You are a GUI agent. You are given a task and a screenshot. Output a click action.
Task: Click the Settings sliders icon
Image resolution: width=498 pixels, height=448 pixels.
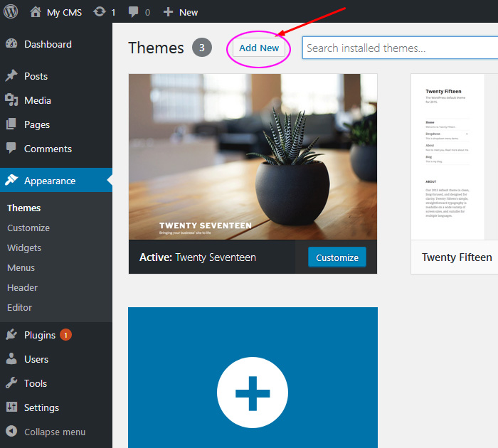12,407
